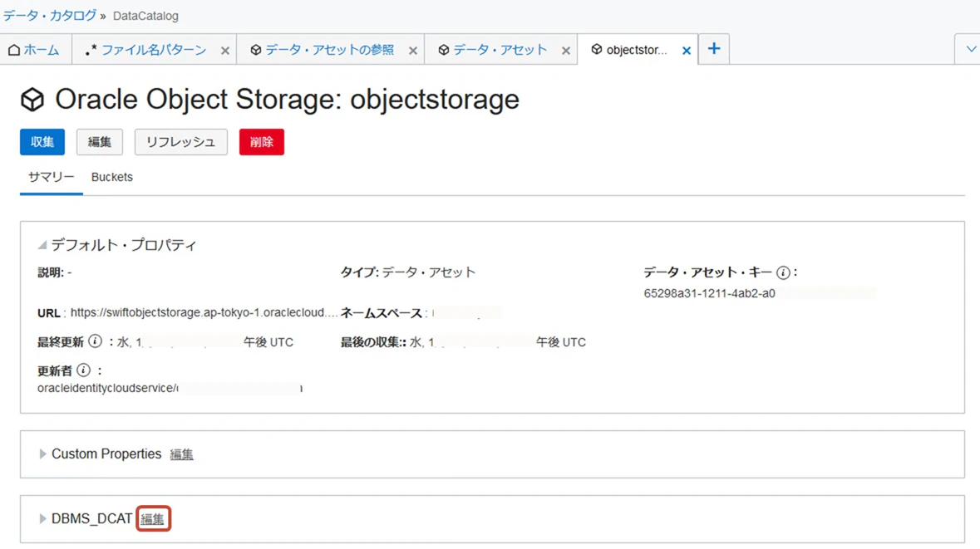The width and height of the screenshot is (980, 549).
Task: Collapse the デフォルト・プロパティ section
Action: click(x=42, y=245)
